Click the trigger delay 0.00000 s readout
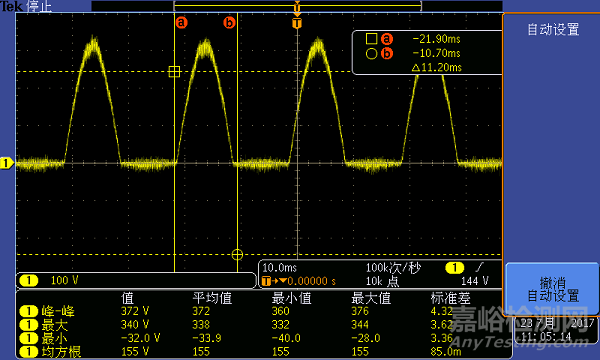 pyautogui.click(x=299, y=281)
